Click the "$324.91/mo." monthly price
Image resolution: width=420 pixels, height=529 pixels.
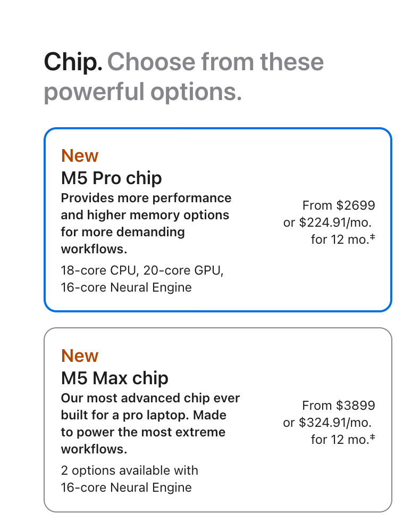335,423
